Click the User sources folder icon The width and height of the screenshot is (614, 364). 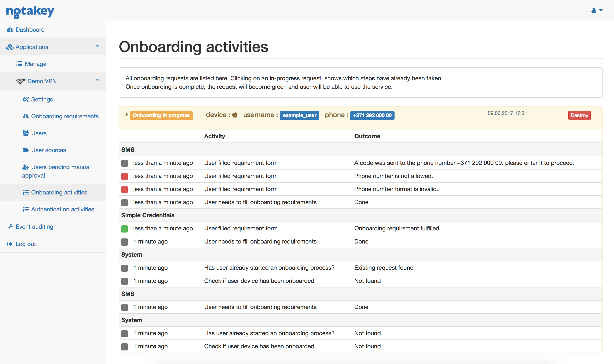point(26,150)
